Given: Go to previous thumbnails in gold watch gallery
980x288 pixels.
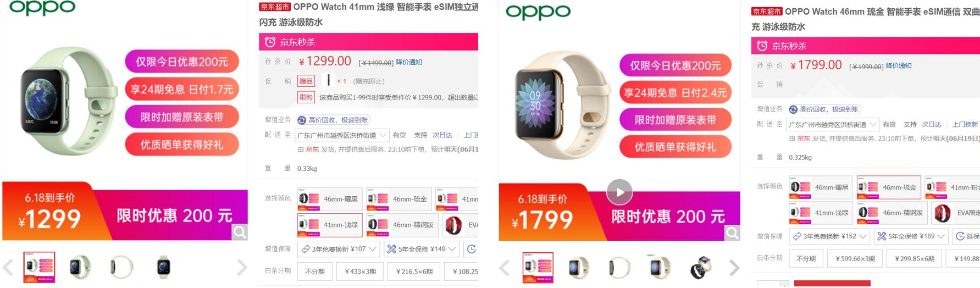Looking at the screenshot, I should [x=505, y=268].
